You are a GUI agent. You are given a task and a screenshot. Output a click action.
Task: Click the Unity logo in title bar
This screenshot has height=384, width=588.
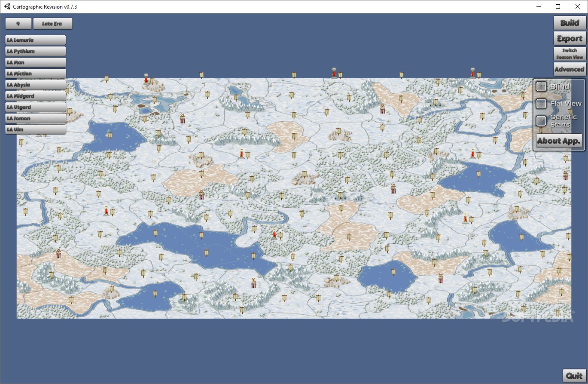click(x=7, y=6)
